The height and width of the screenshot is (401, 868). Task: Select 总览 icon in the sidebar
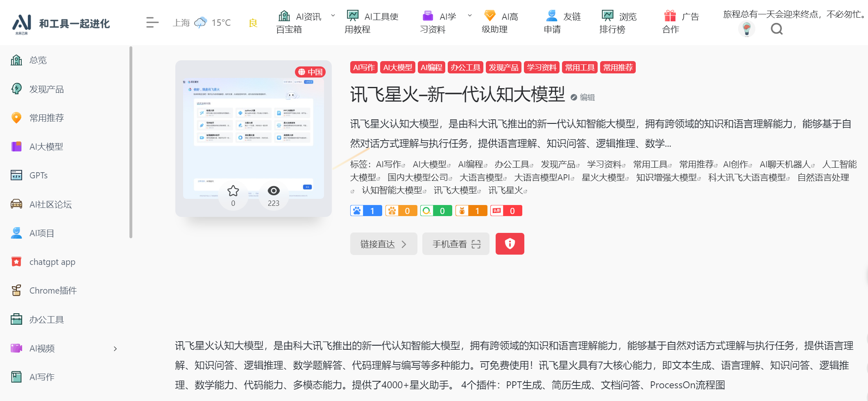point(16,60)
